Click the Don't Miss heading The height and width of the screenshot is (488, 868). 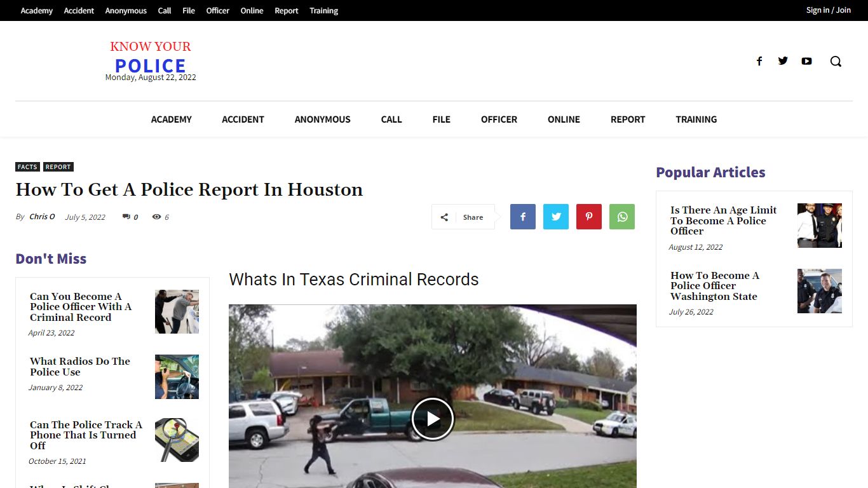[51, 259]
